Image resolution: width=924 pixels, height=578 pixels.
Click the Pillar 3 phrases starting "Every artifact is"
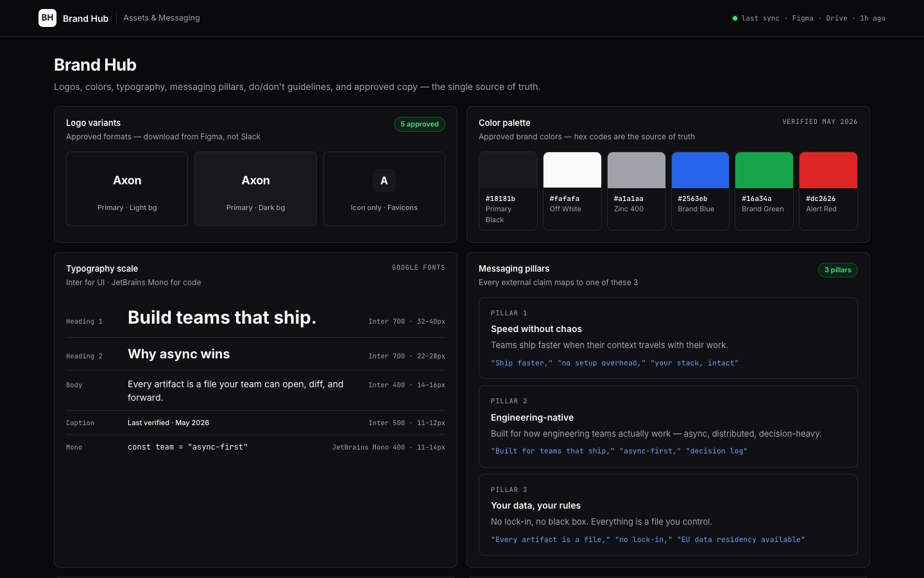click(647, 539)
